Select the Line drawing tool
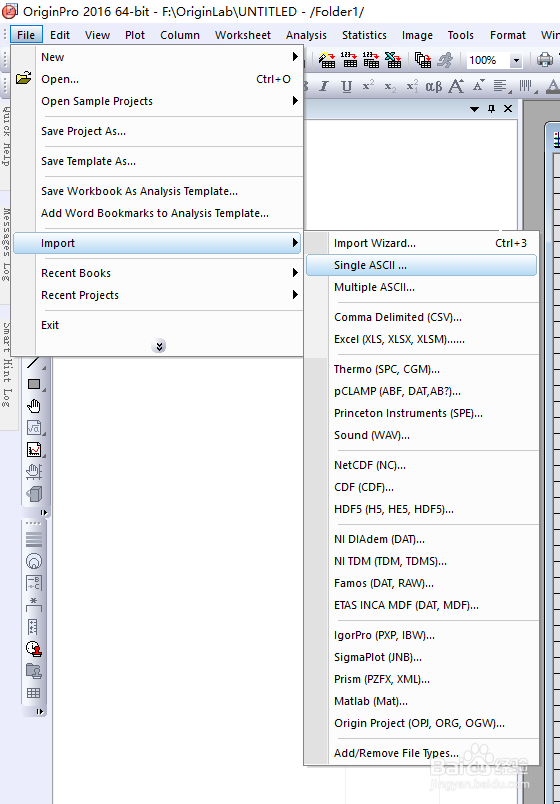Image resolution: width=560 pixels, height=804 pixels. click(34, 363)
